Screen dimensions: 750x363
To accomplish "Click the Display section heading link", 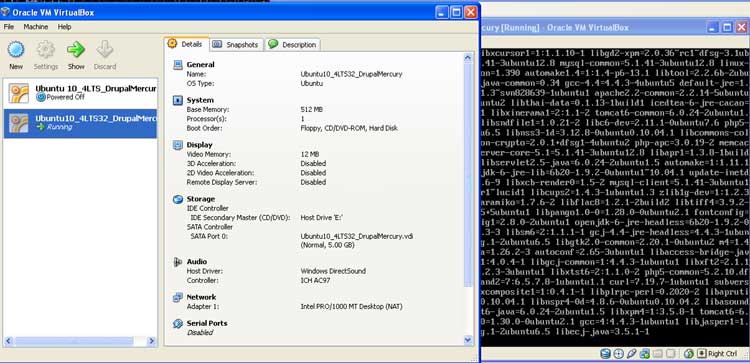I will click(199, 144).
